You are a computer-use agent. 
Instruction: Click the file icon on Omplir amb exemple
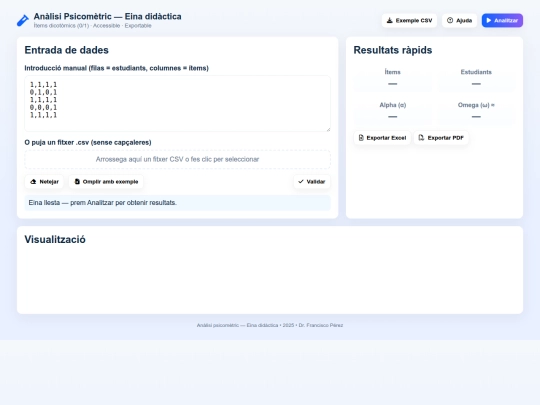click(77, 181)
